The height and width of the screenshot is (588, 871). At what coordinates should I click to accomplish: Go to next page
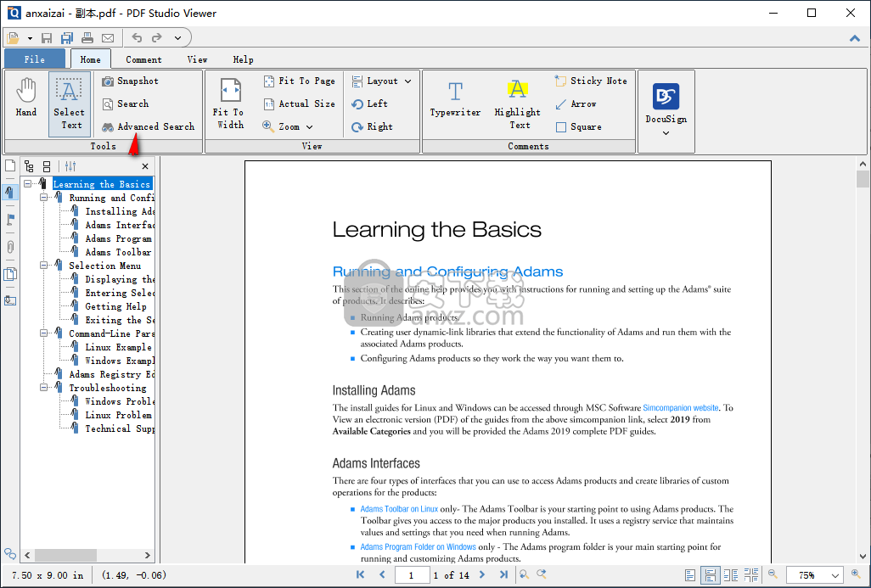click(481, 574)
